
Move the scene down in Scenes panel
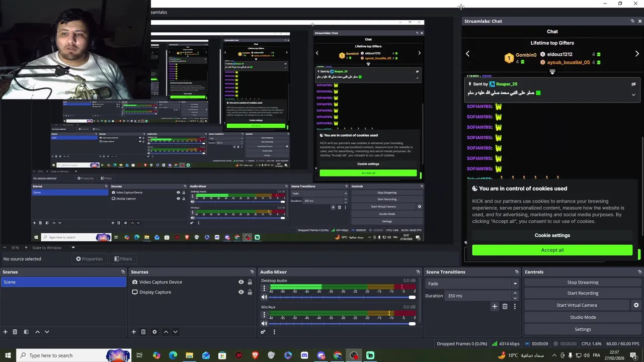click(47, 332)
